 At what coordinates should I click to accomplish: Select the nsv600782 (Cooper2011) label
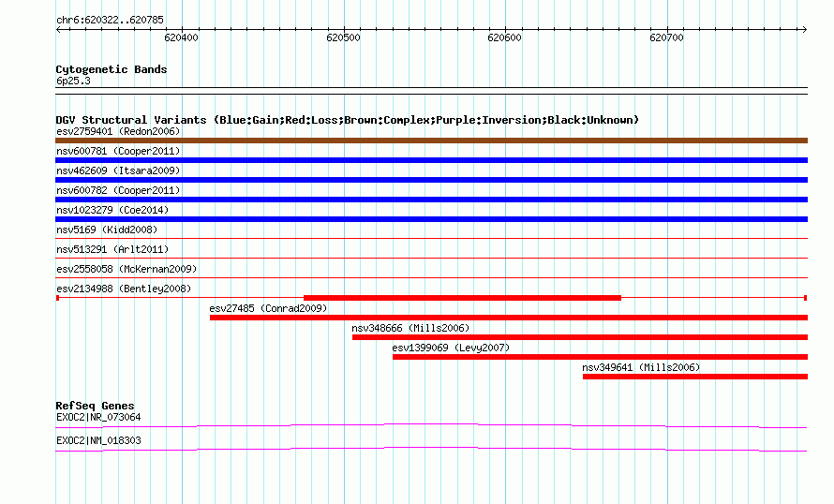tap(118, 190)
